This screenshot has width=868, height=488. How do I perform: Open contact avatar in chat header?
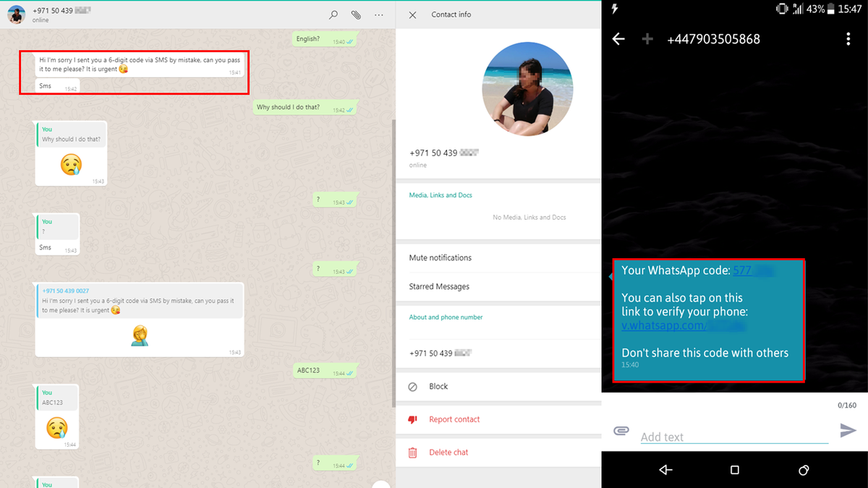pos(17,14)
